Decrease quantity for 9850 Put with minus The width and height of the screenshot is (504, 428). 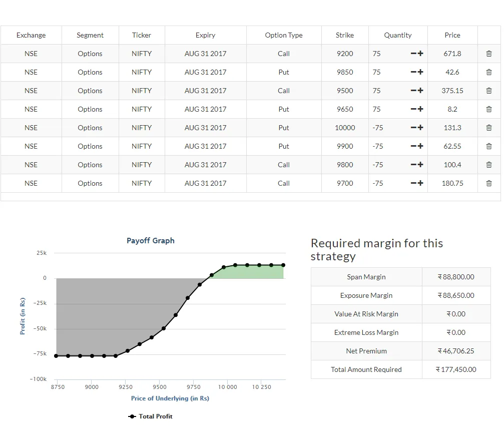pos(413,72)
